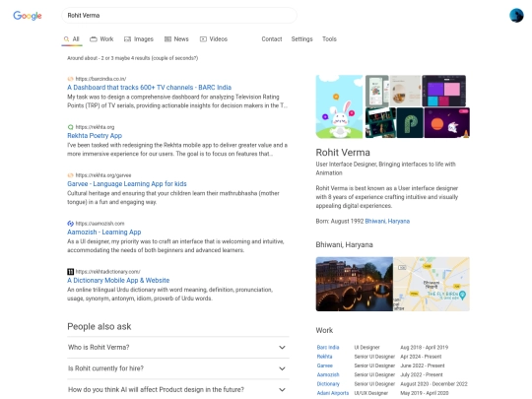This screenshot has height=399, width=532.
Task: Expand the Who is Rohit Verma question
Action: (x=178, y=348)
